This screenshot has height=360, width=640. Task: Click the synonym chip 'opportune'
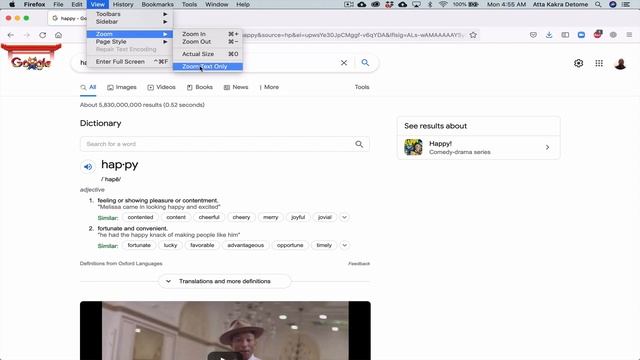290,245
